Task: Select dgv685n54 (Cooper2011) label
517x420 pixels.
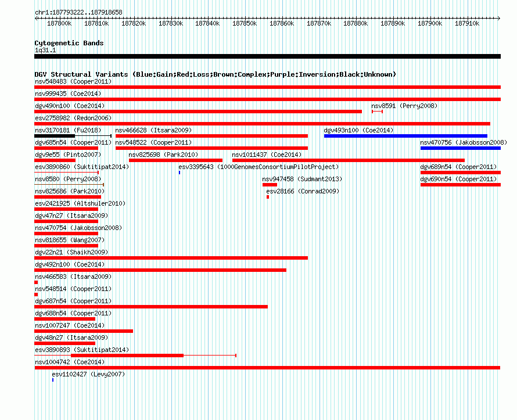Action: click(x=73, y=142)
